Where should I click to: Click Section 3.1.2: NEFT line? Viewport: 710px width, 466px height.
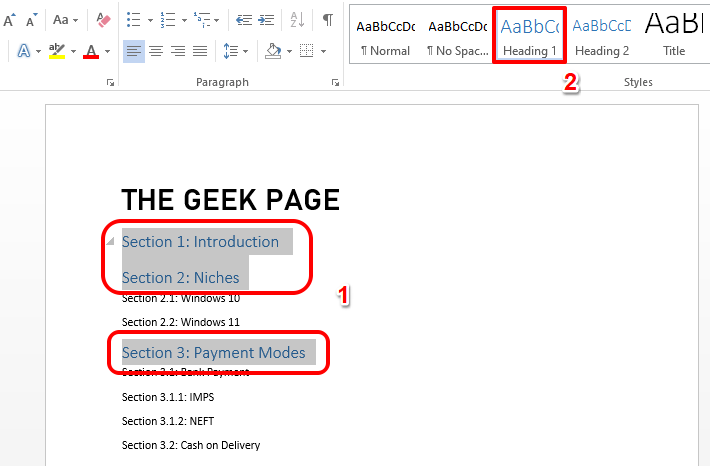(x=168, y=421)
